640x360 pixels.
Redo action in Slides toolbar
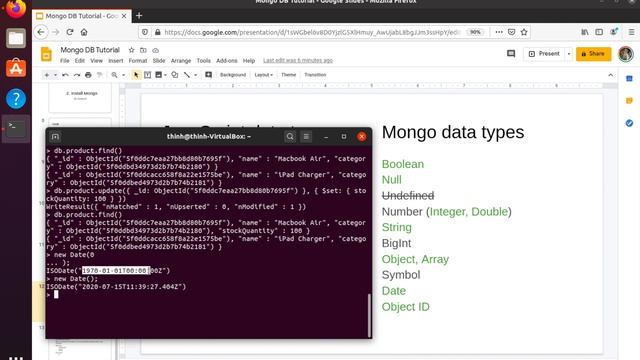tap(77, 75)
